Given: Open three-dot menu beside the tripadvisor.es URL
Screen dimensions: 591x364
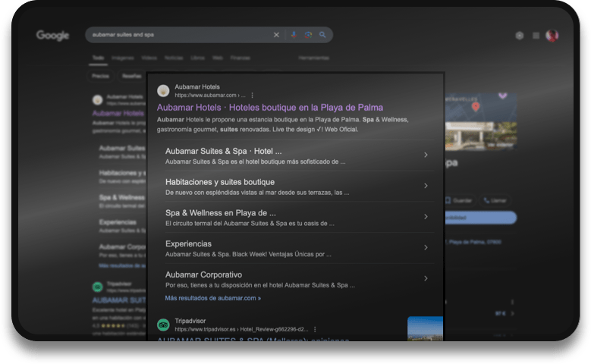Looking at the screenshot, I should (x=315, y=329).
